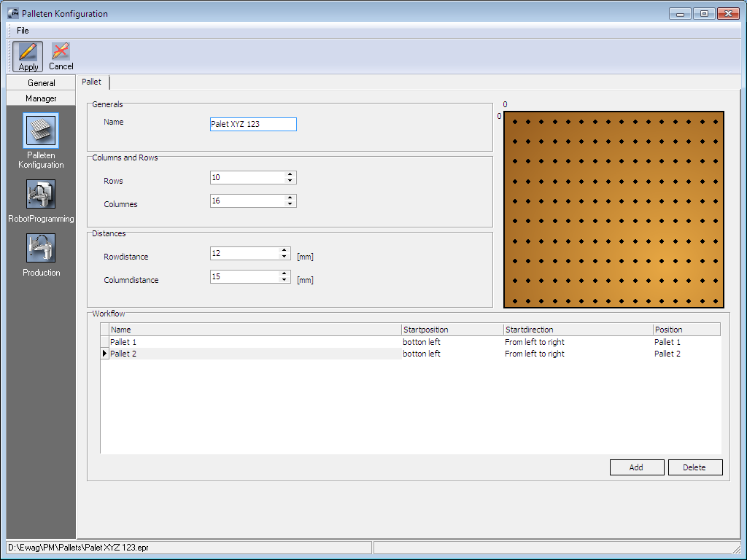
Task: Click the Add workflow button
Action: click(x=637, y=467)
